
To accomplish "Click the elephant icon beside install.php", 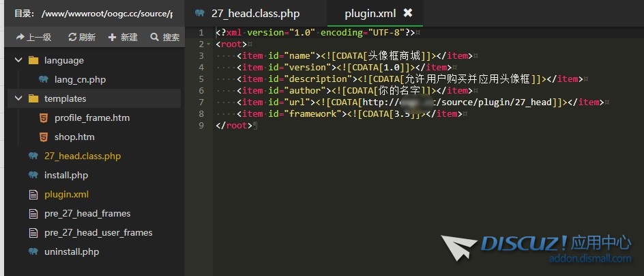I will point(33,175).
